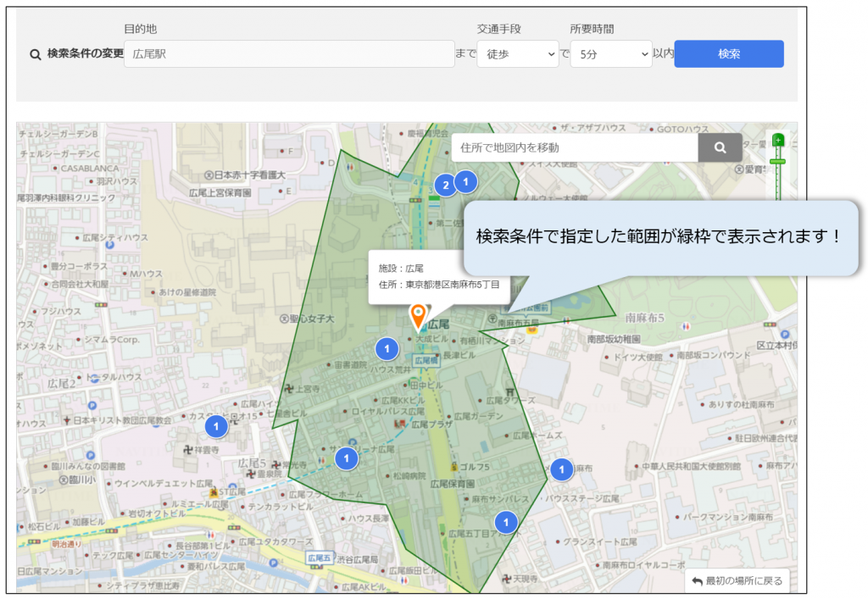Click the 住所で地図内を移動 input field
This screenshot has width=868, height=599.
(x=575, y=147)
